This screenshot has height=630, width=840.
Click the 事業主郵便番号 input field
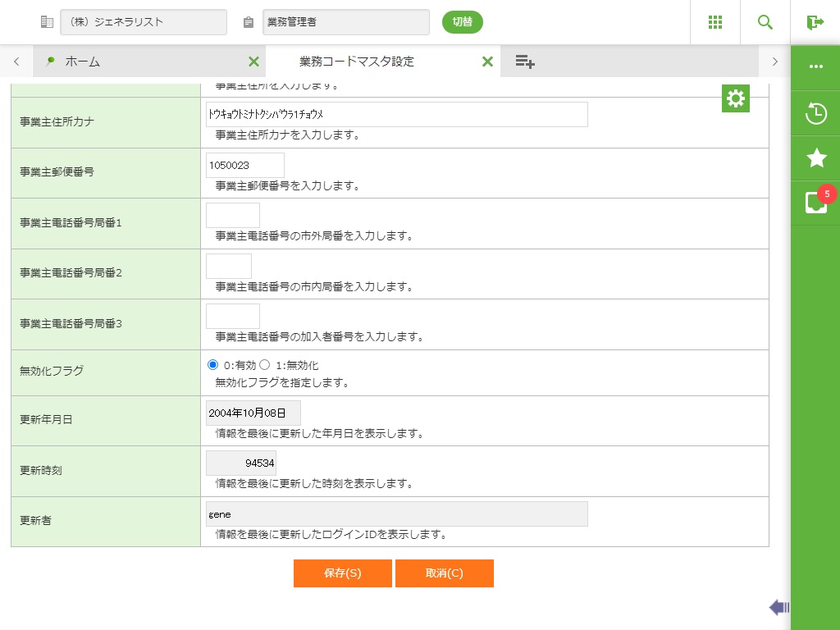pyautogui.click(x=244, y=165)
